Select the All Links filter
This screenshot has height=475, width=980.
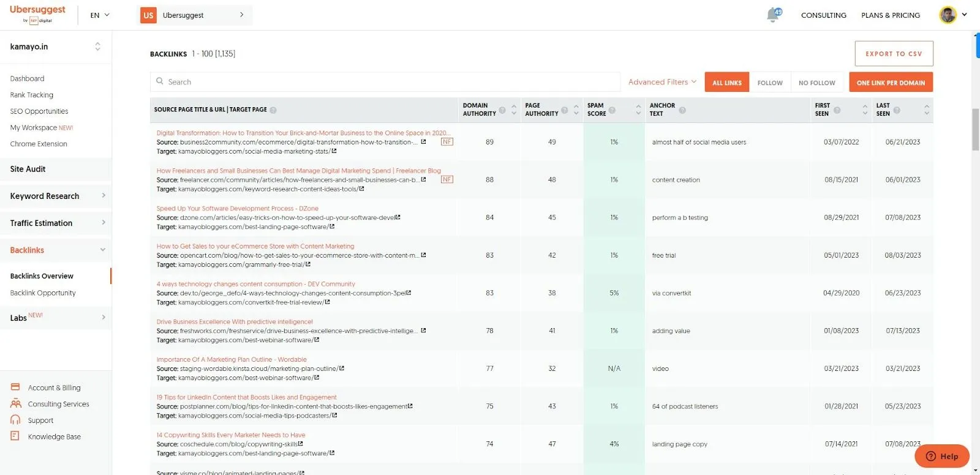coord(727,82)
